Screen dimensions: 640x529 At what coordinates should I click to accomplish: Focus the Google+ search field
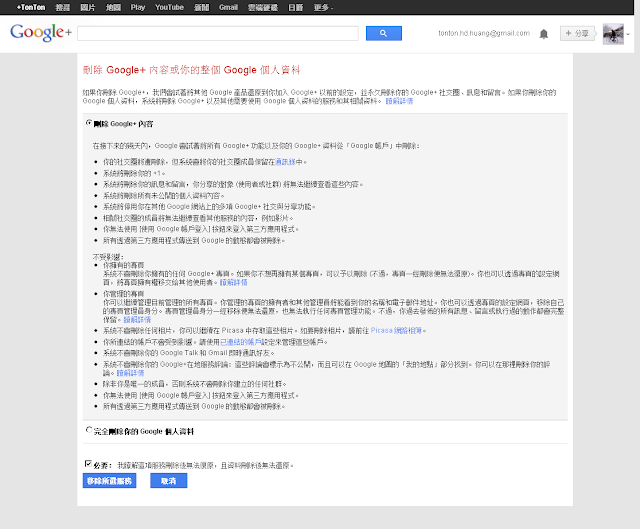tap(218, 33)
